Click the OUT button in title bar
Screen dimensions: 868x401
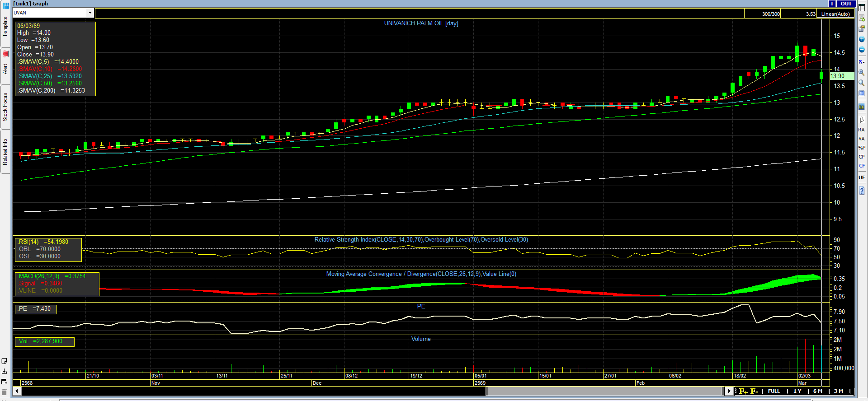pos(846,4)
